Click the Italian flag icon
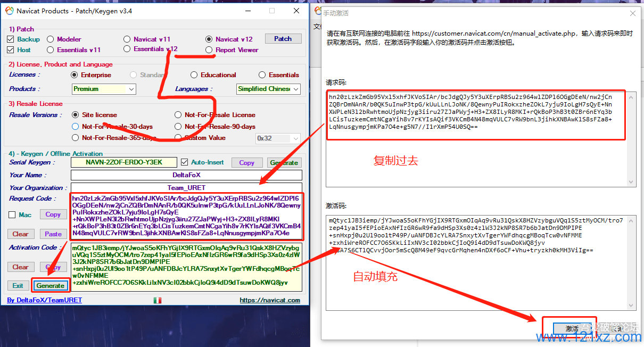 point(158,300)
